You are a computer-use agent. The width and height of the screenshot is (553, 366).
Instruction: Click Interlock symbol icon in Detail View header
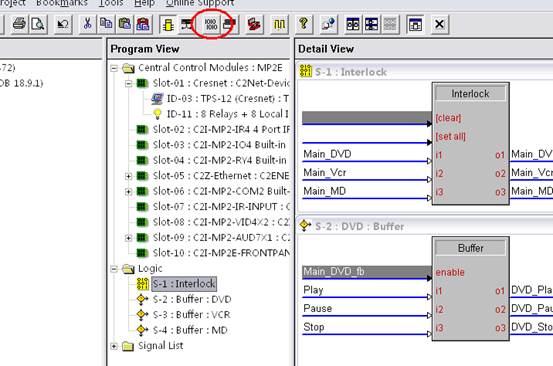(x=305, y=71)
